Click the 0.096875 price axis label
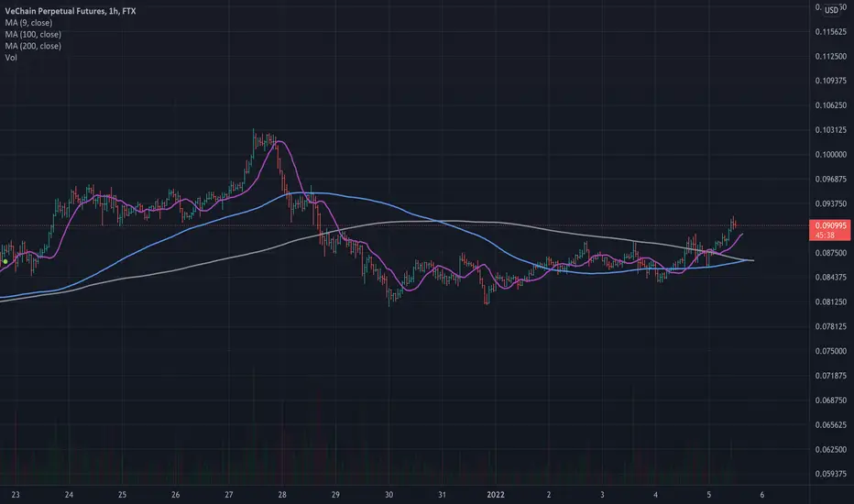This screenshot has width=854, height=504. pyautogui.click(x=830, y=179)
